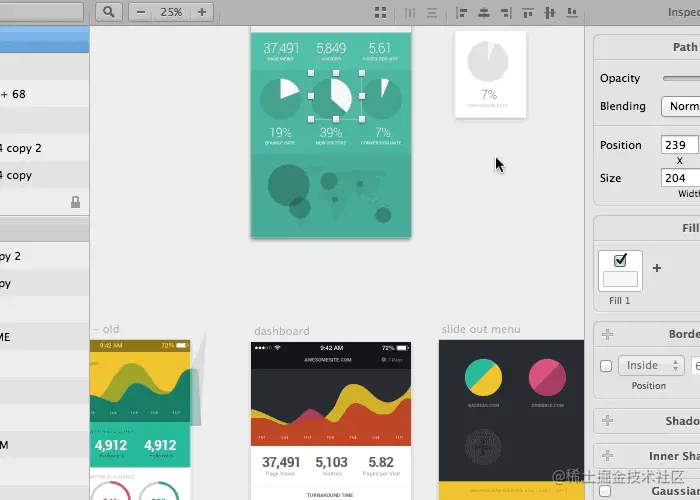The image size is (700, 500).
Task: Click the teal and yellow circle icon
Action: (x=483, y=378)
